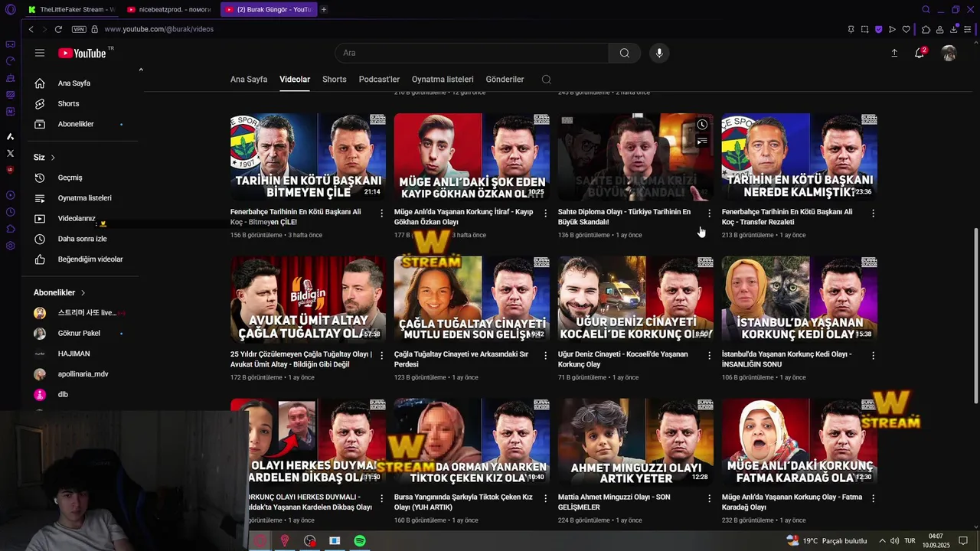The width and height of the screenshot is (980, 551).
Task: Open options for İstanbul Kedi Olayı video
Action: [x=873, y=355]
